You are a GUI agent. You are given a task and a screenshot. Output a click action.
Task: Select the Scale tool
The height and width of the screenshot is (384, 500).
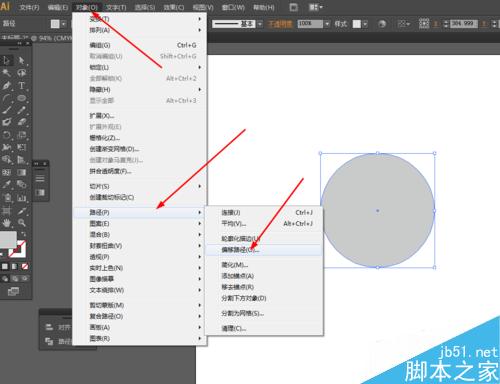click(21, 135)
